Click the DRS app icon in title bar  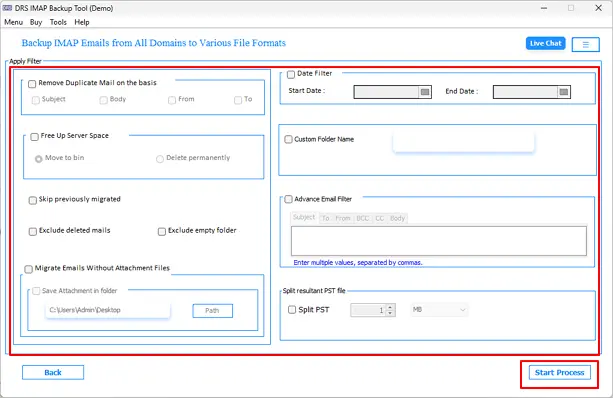[x=7, y=8]
